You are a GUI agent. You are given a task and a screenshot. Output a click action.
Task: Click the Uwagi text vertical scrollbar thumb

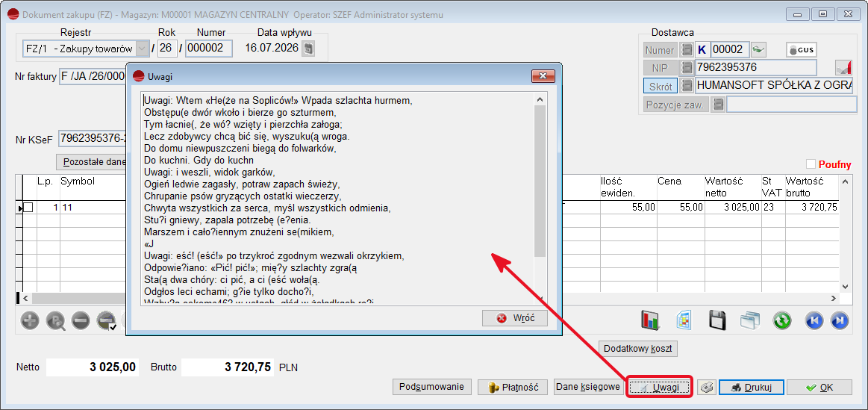(x=540, y=181)
